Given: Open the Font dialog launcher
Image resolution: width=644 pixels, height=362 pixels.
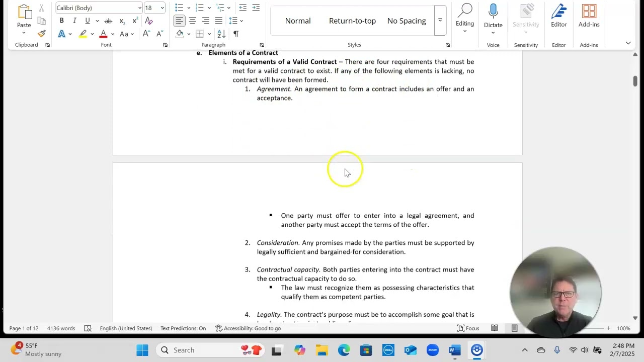Looking at the screenshot, I should [x=165, y=45].
